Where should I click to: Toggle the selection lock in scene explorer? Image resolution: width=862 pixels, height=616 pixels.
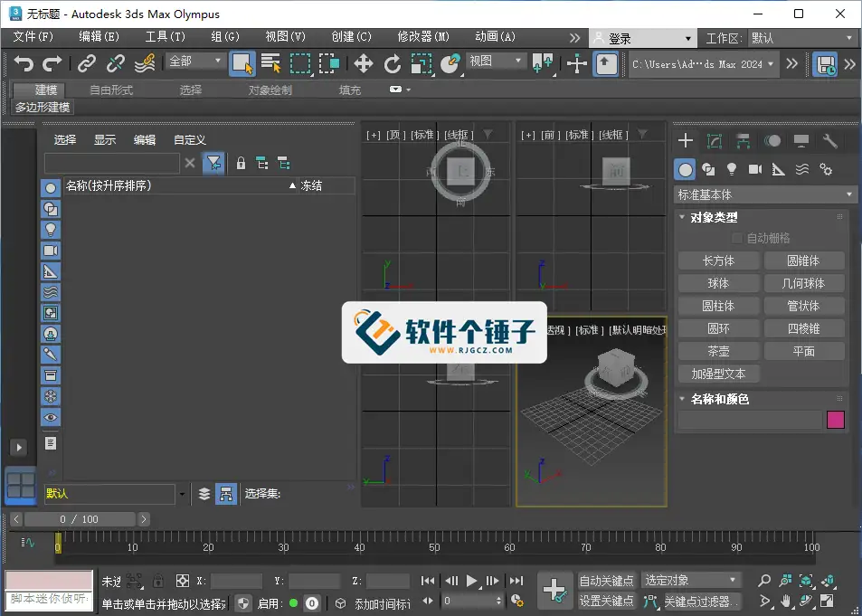click(x=241, y=162)
